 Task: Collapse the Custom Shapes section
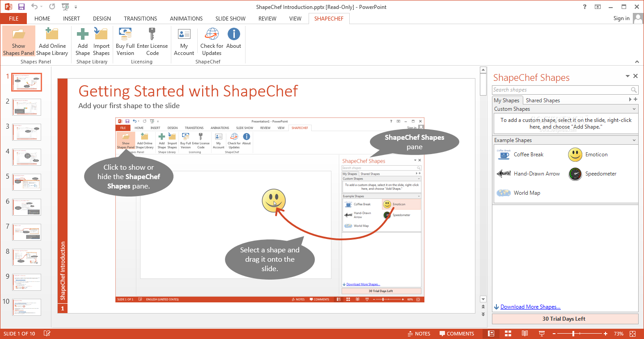point(634,109)
